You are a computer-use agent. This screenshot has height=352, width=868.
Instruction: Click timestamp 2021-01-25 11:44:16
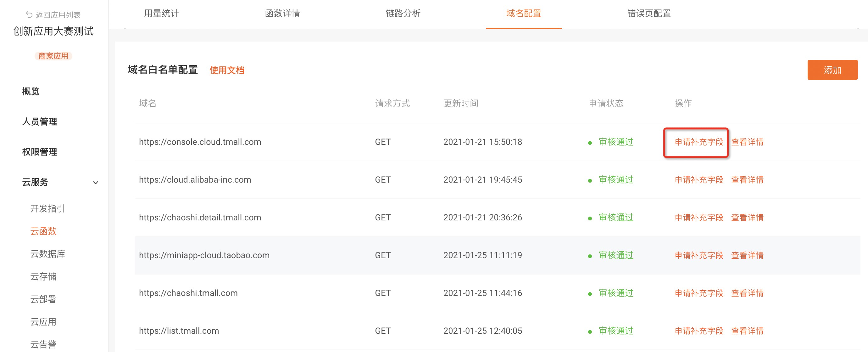(x=482, y=293)
